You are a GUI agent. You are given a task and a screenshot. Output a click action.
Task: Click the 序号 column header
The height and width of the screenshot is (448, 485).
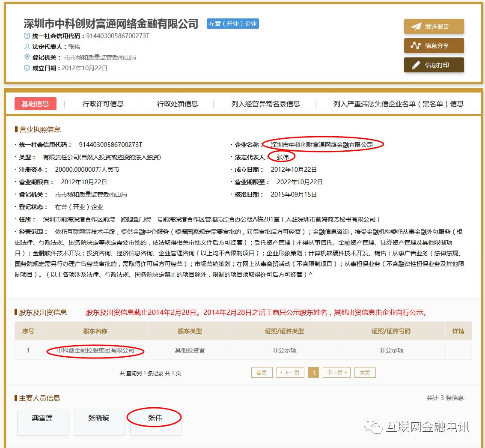click(28, 331)
